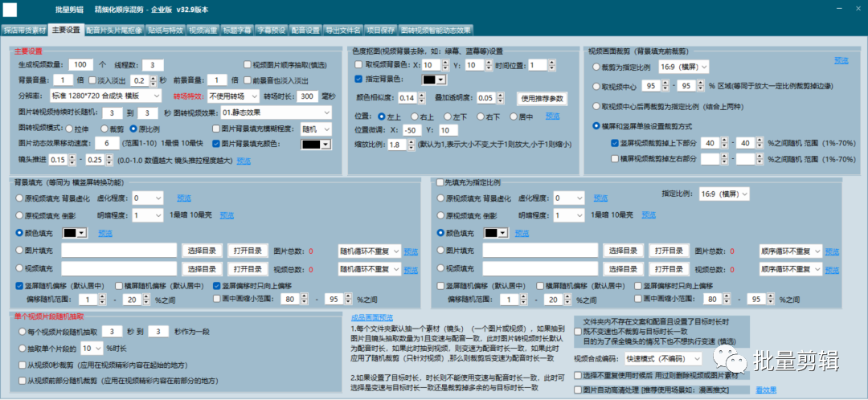
Task: Open the 顺序循环不重复 dropdown in the 视频填充 row
Action: point(791,269)
